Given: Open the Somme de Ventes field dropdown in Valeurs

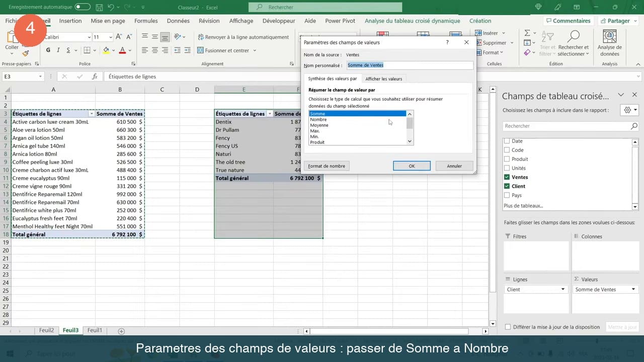Looking at the screenshot, I should tap(633, 290).
